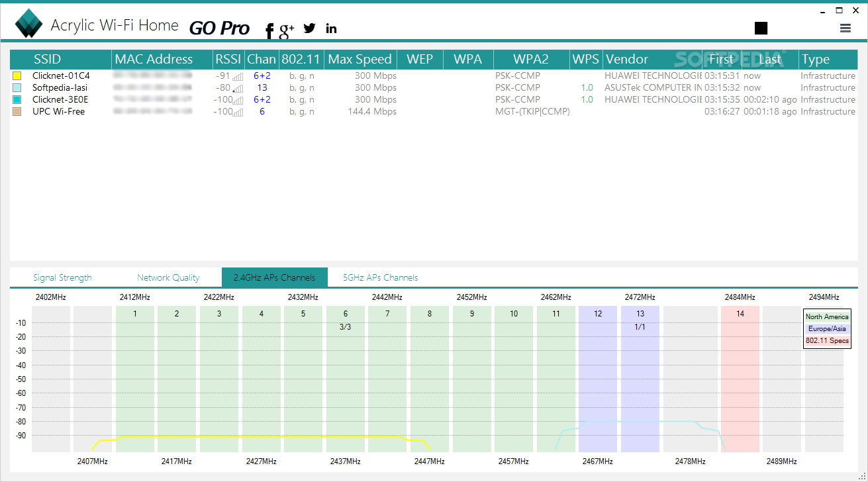
Task: Open the Google Plus icon
Action: 287,29
